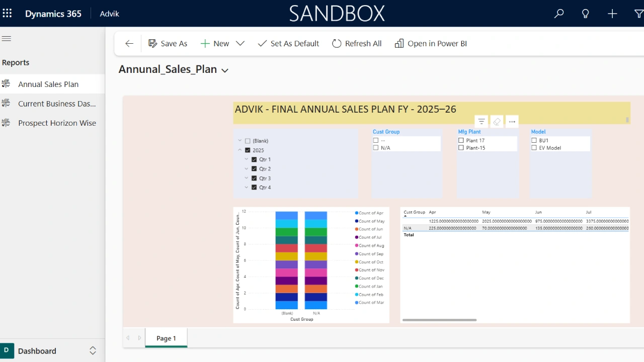Tick the (Blank) checkbox in the date slicer

pyautogui.click(x=248, y=141)
